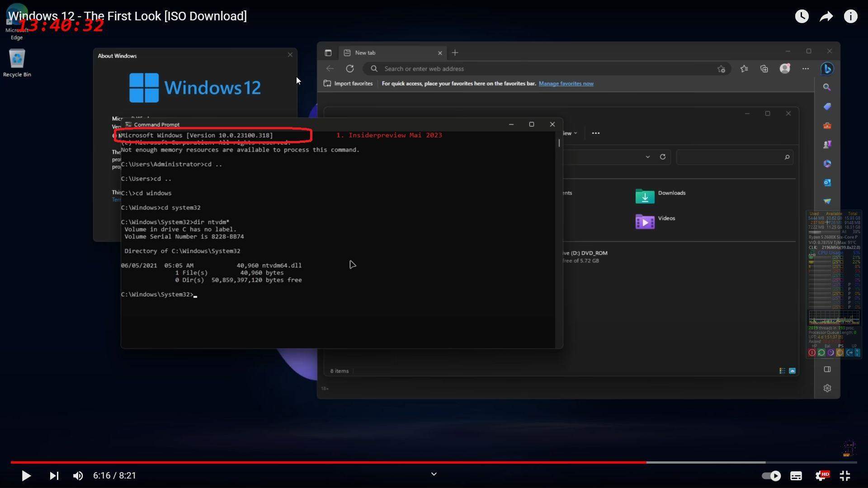Click the Edge profile avatar
The image size is (868, 488).
pyautogui.click(x=785, y=69)
